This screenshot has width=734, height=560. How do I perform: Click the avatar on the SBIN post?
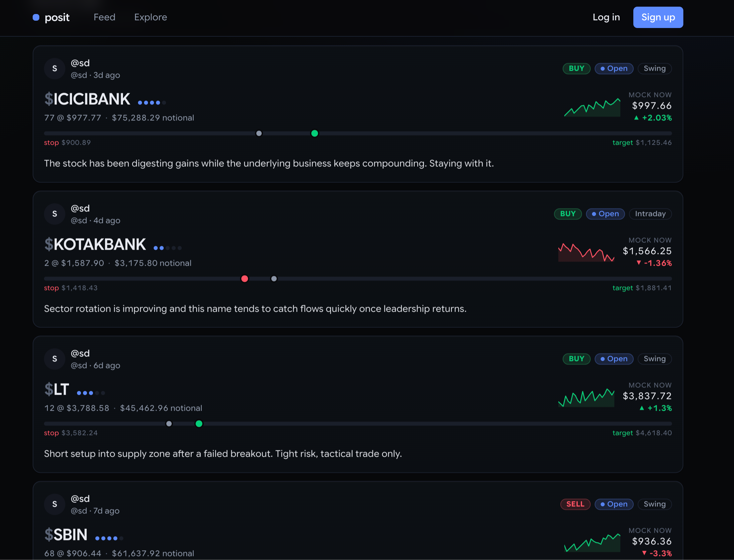point(55,504)
